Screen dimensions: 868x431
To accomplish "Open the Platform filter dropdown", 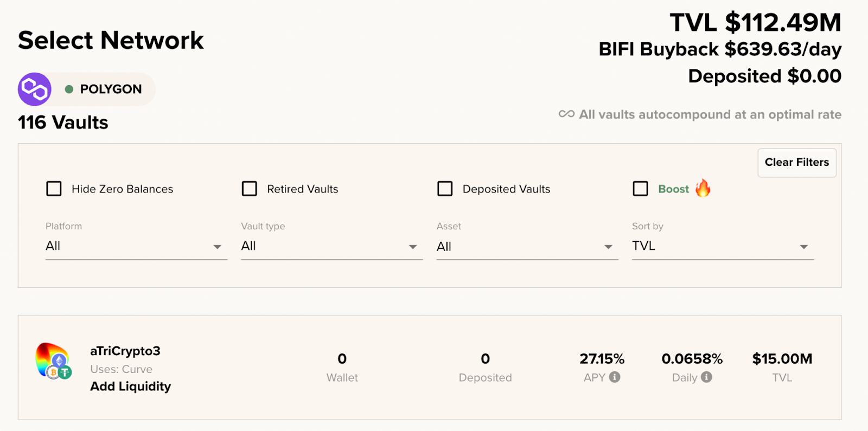I will click(136, 247).
